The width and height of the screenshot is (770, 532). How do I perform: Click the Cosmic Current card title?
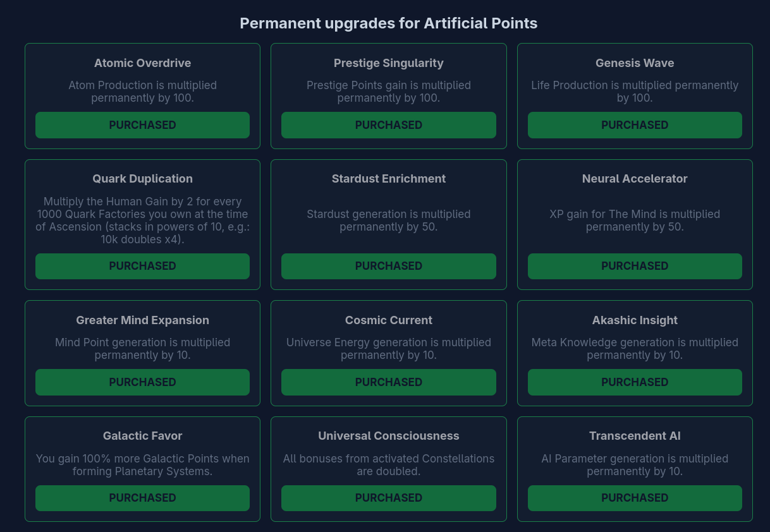(388, 320)
